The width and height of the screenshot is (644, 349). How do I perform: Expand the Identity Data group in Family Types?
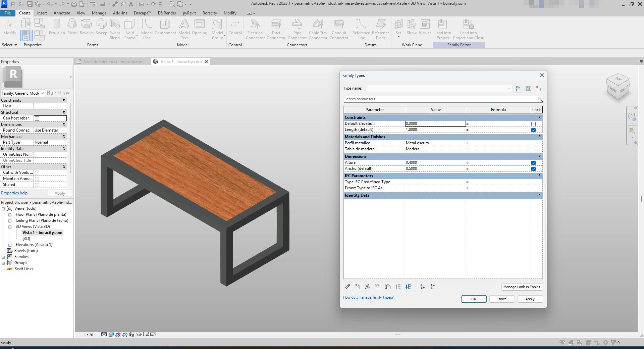click(539, 195)
